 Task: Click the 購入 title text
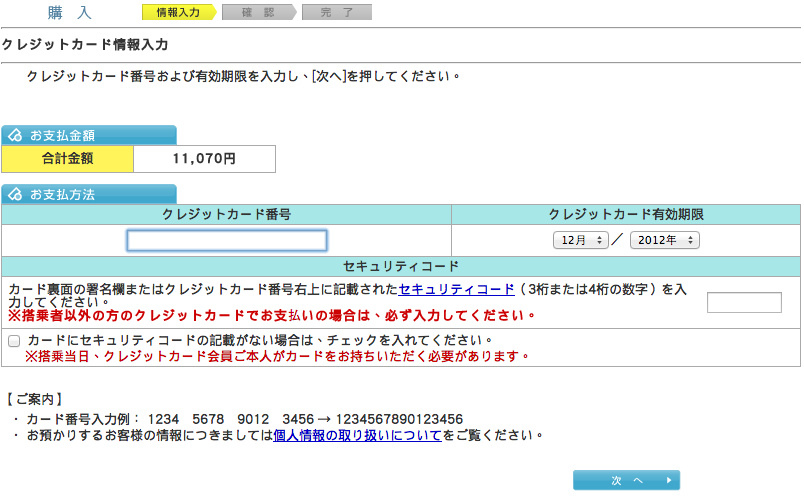[x=70, y=12]
